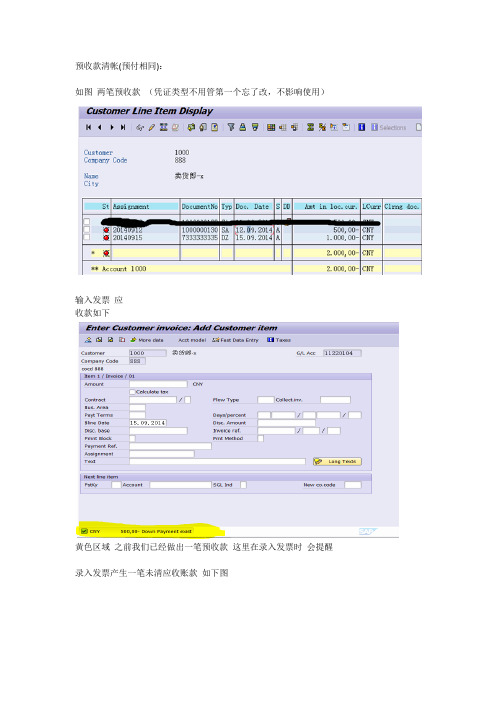Click first icon in Enter Customer invoice toolbar
Image resolution: width=496 pixels, height=702 pixels.
pos(88,340)
